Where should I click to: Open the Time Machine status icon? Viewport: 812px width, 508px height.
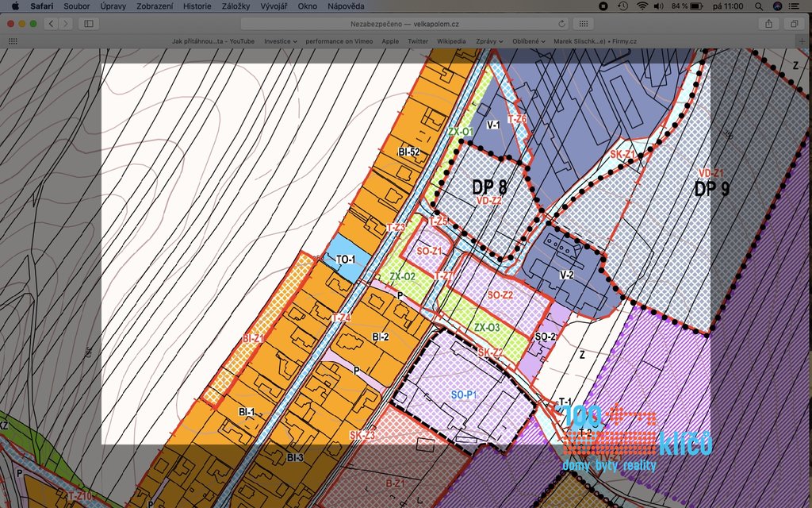(622, 6)
